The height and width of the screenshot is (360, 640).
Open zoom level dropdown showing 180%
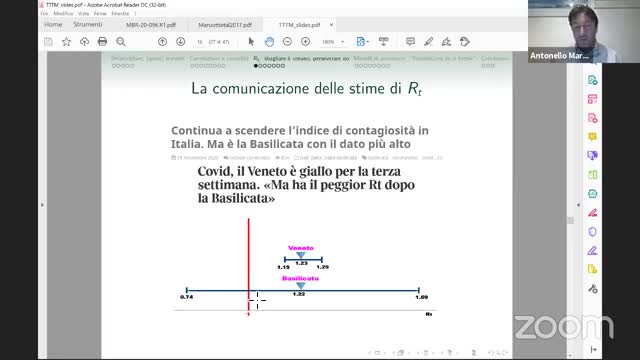tap(333, 42)
